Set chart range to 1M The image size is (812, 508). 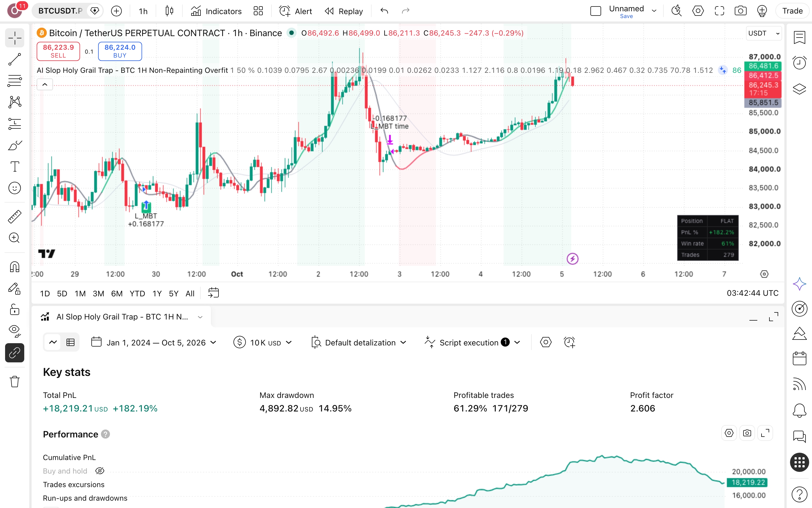80,294
